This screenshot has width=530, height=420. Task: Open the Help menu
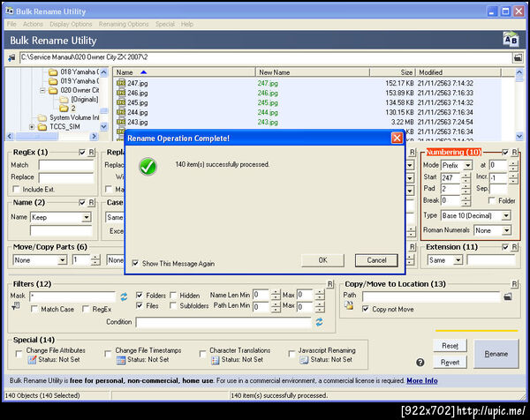[187, 24]
